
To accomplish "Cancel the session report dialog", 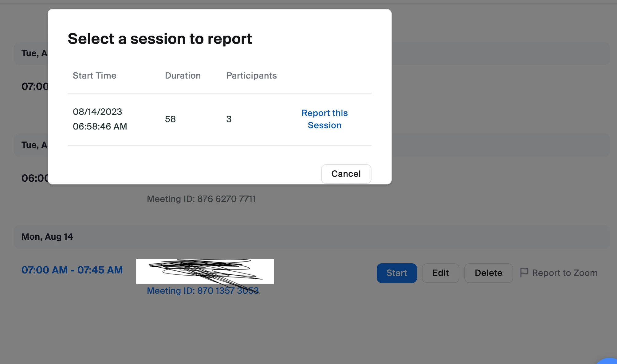I will tap(346, 174).
